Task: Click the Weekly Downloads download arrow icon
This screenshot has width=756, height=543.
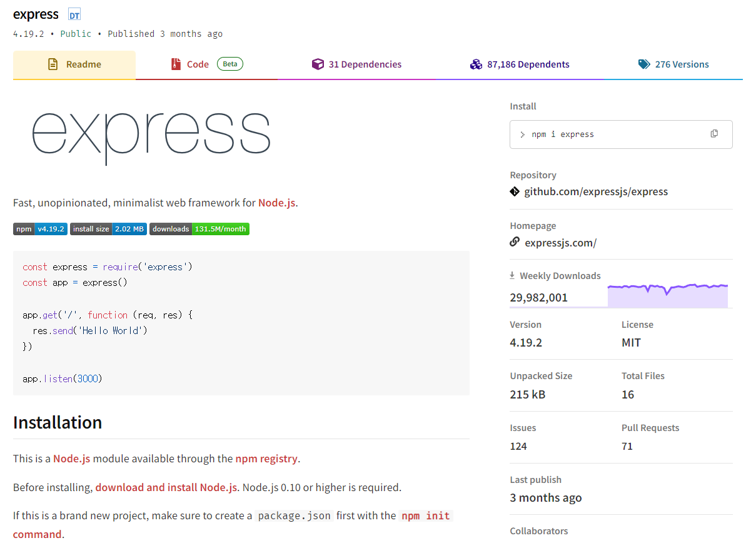Action: [512, 275]
